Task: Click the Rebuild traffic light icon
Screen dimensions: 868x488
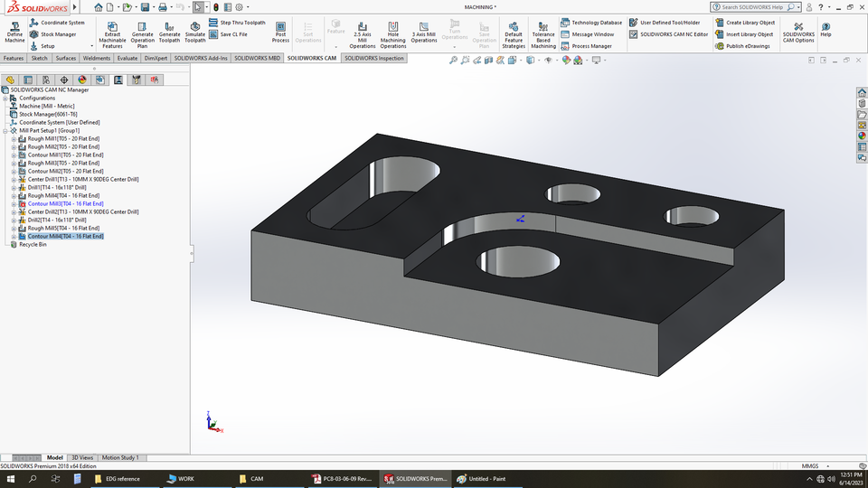Action: click(x=216, y=7)
